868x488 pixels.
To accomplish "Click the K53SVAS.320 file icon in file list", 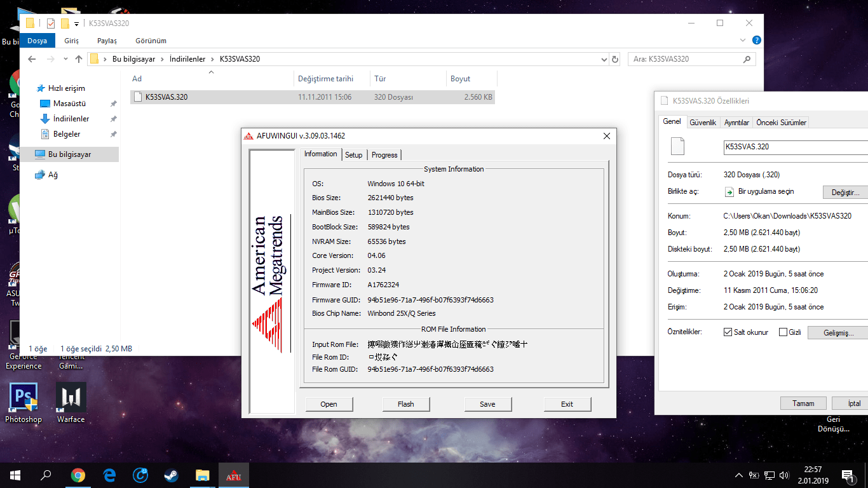I will point(138,97).
